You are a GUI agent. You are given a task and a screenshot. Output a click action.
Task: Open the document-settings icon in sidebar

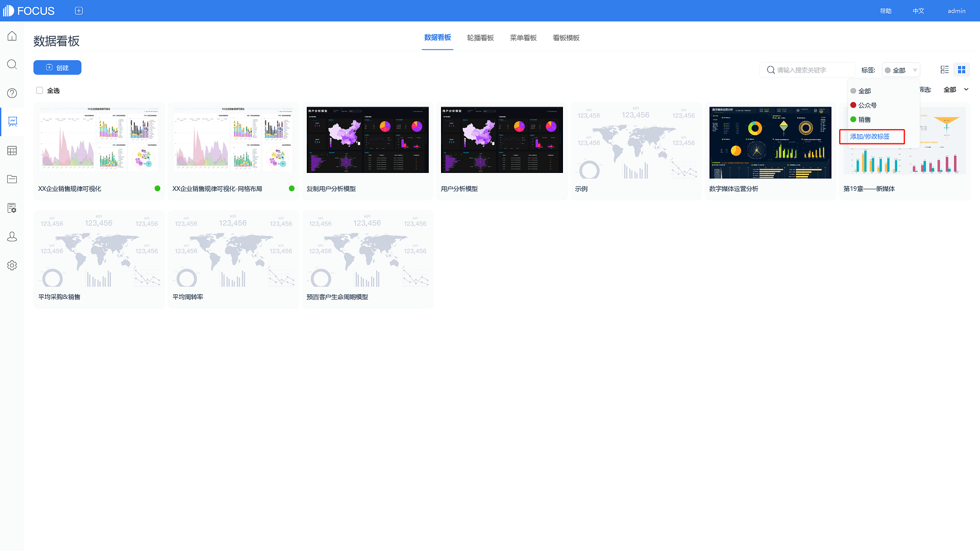(x=12, y=208)
